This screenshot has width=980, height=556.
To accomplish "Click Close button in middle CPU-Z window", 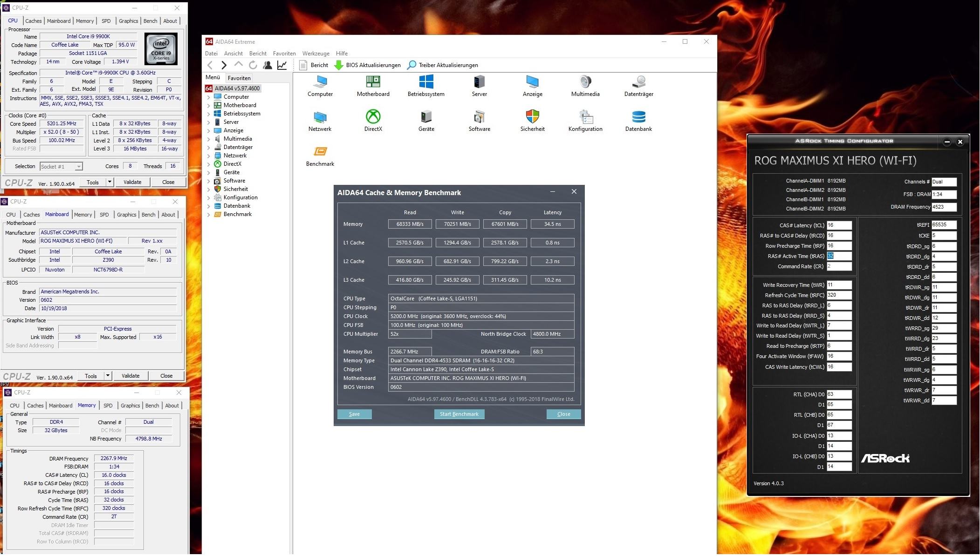I will pos(166,376).
